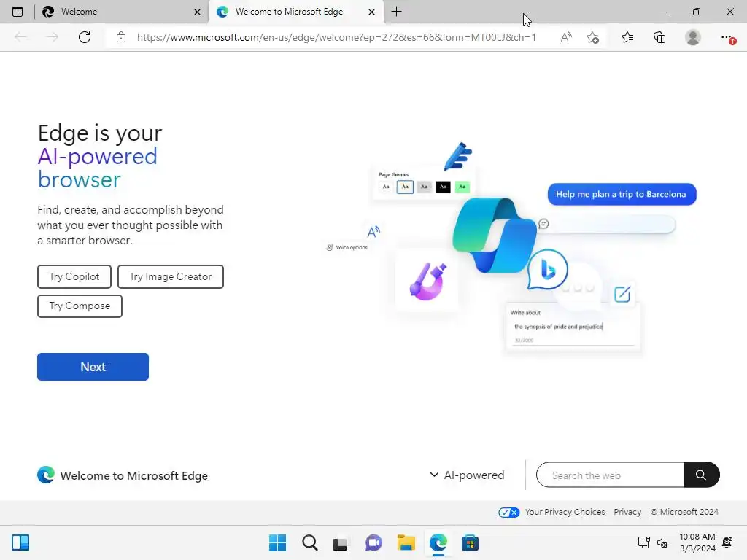
Task: Click the search magnifier button
Action: click(x=701, y=475)
